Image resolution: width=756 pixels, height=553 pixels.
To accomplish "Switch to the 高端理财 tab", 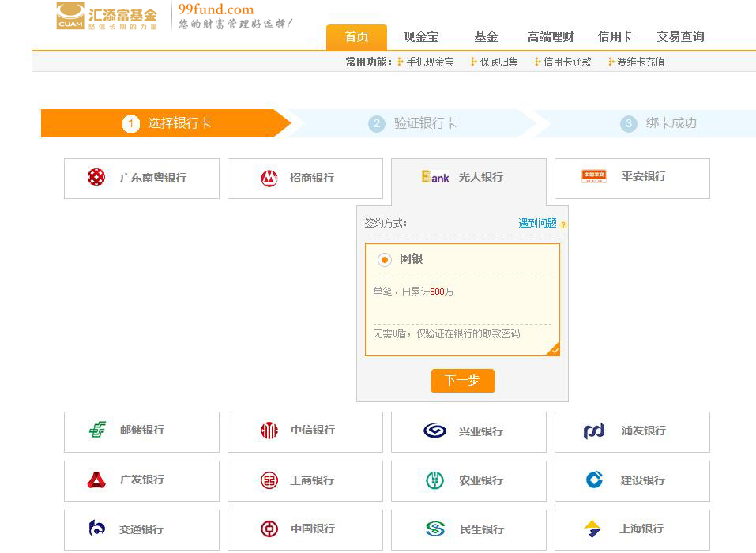I will click(x=551, y=37).
